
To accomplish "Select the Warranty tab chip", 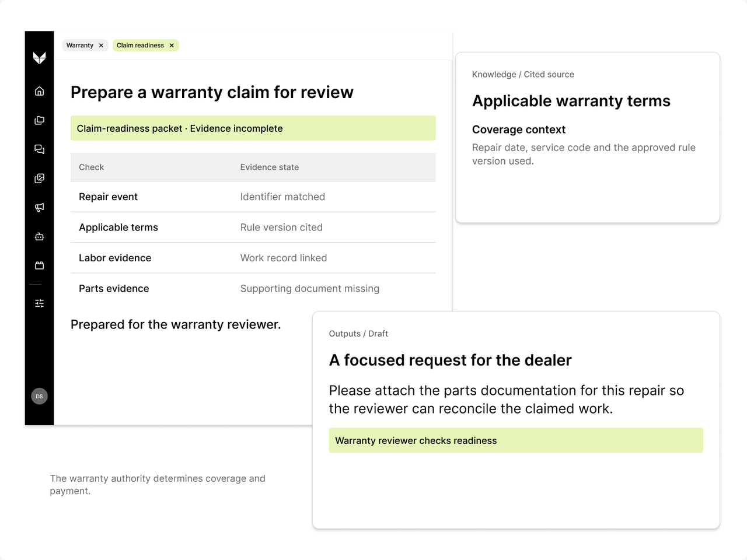I will (85, 45).
